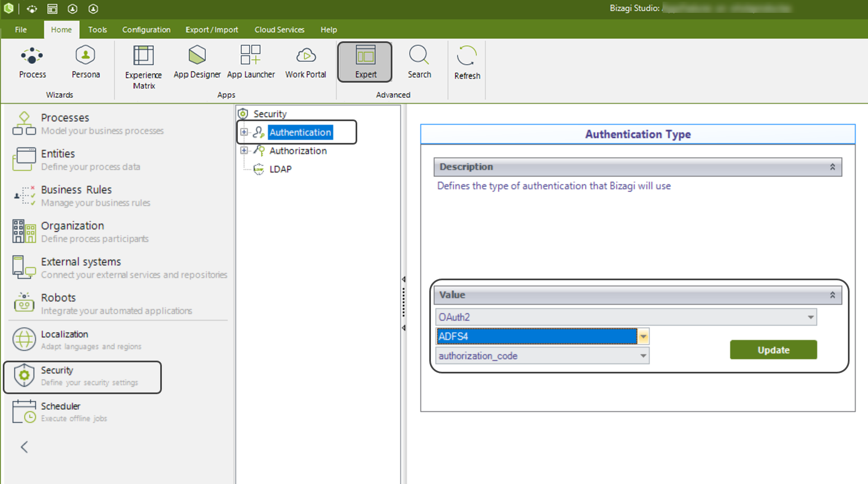Expand the Authentication tree node

pos(244,132)
